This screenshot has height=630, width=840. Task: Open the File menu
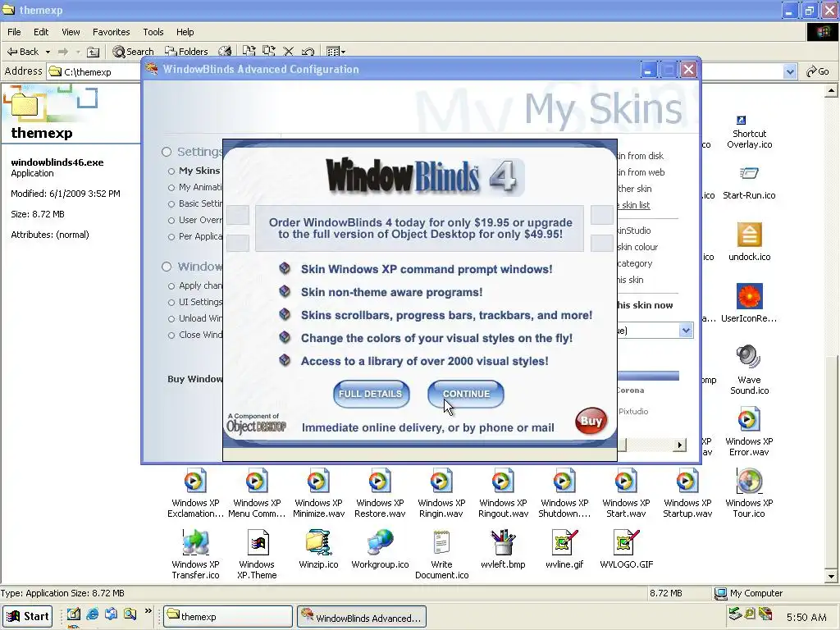click(14, 32)
